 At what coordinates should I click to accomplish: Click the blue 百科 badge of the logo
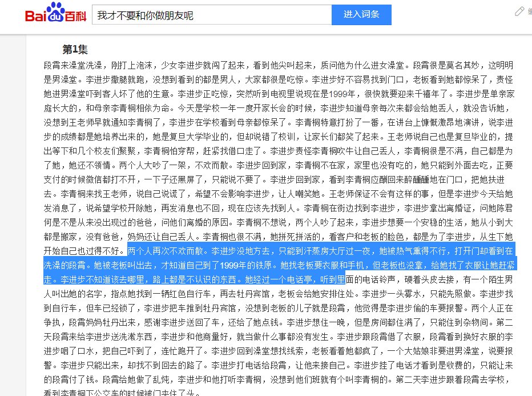pos(76,16)
